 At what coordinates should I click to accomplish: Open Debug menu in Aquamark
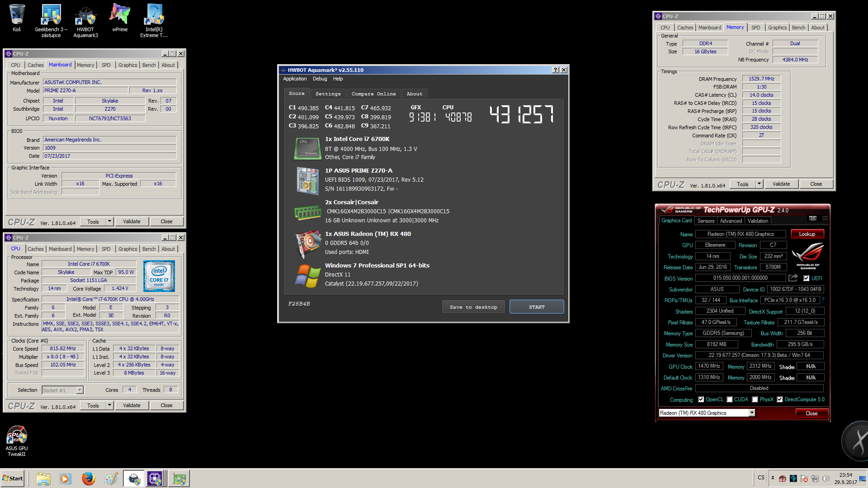pos(320,79)
